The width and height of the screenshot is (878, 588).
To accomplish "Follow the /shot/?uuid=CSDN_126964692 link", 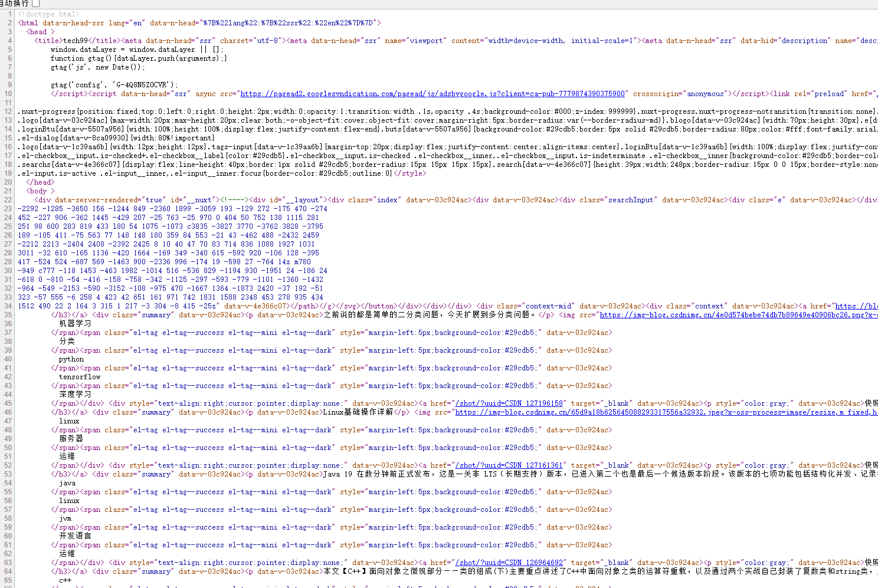I will 509,563.
